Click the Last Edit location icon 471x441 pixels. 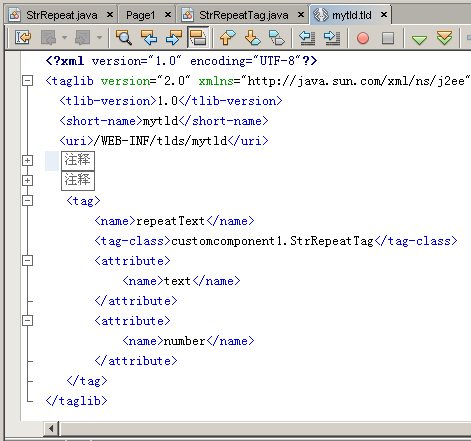[23, 38]
